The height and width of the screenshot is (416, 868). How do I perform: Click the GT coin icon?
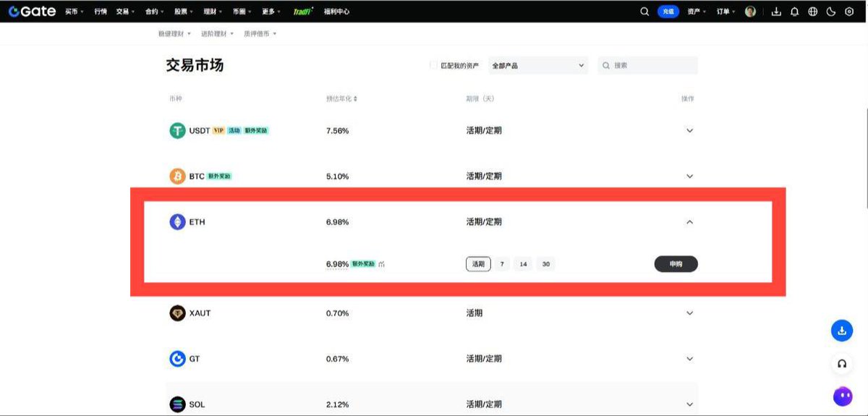click(177, 359)
